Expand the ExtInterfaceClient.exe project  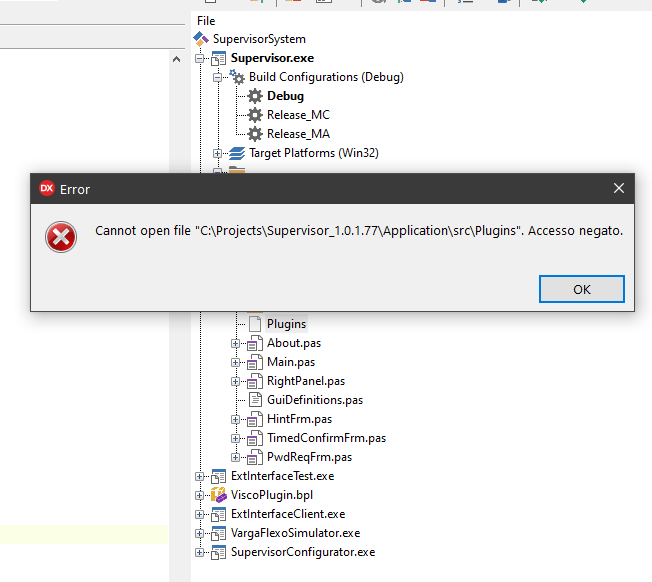coord(200,514)
